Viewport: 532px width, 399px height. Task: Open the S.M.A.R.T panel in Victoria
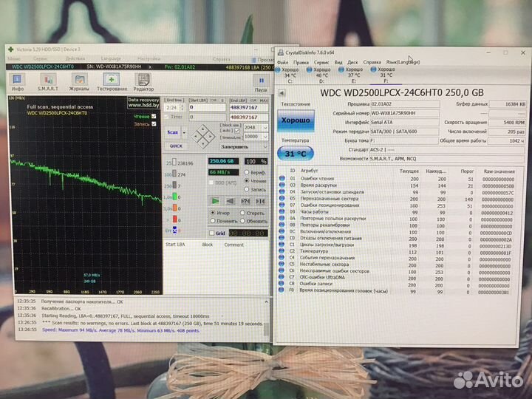tap(47, 81)
